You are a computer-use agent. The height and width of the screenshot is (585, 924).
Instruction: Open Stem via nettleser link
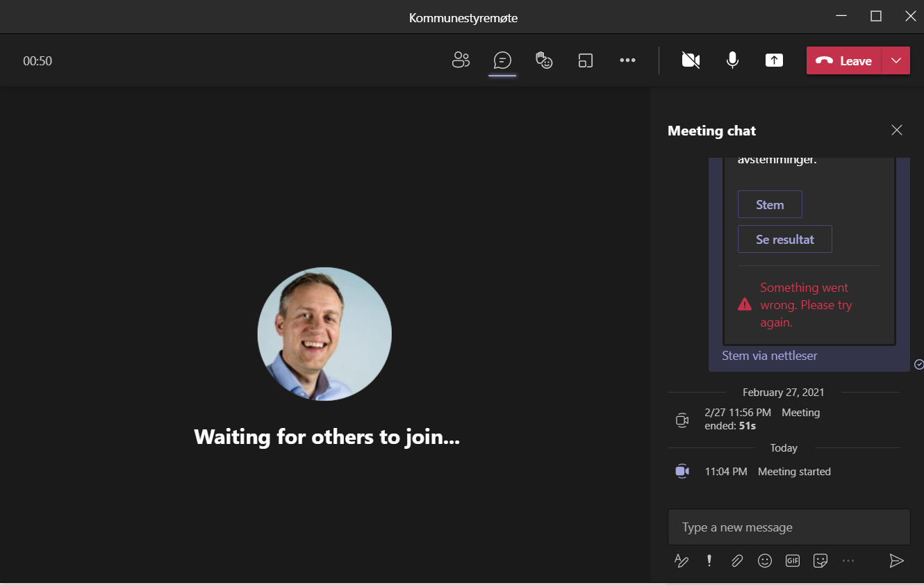769,355
